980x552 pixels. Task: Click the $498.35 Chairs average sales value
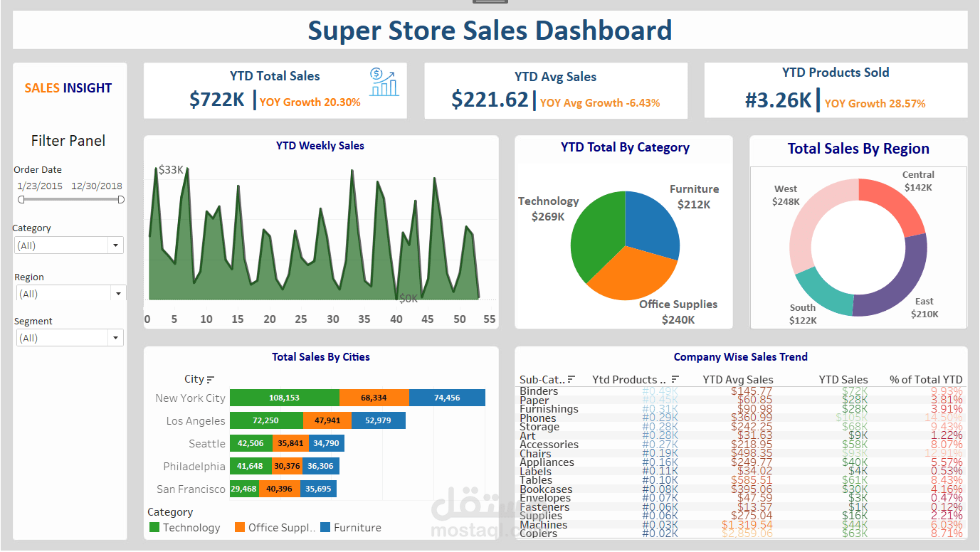752,454
